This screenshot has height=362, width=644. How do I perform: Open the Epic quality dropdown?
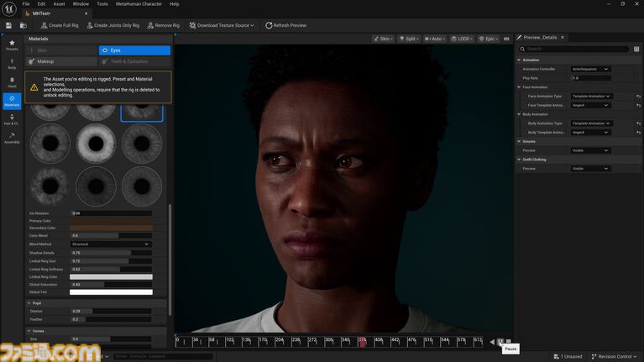point(489,39)
